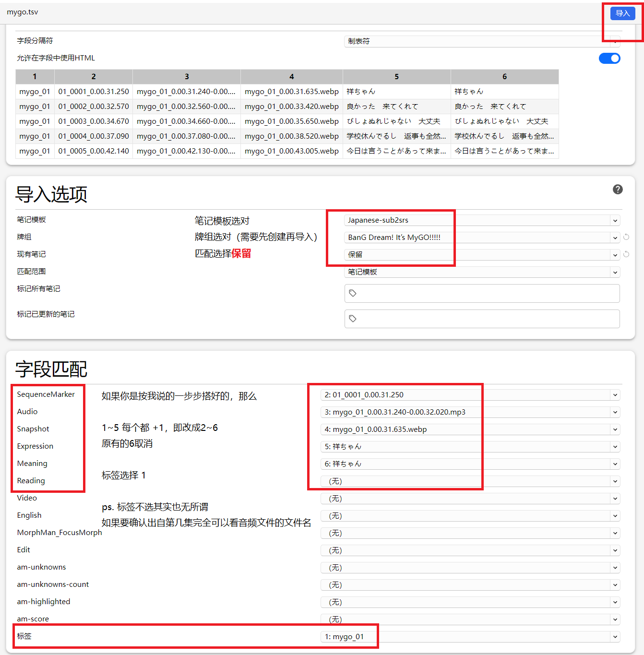Open the English field mapping dropdown
The width and height of the screenshot is (644, 655).
click(x=470, y=516)
